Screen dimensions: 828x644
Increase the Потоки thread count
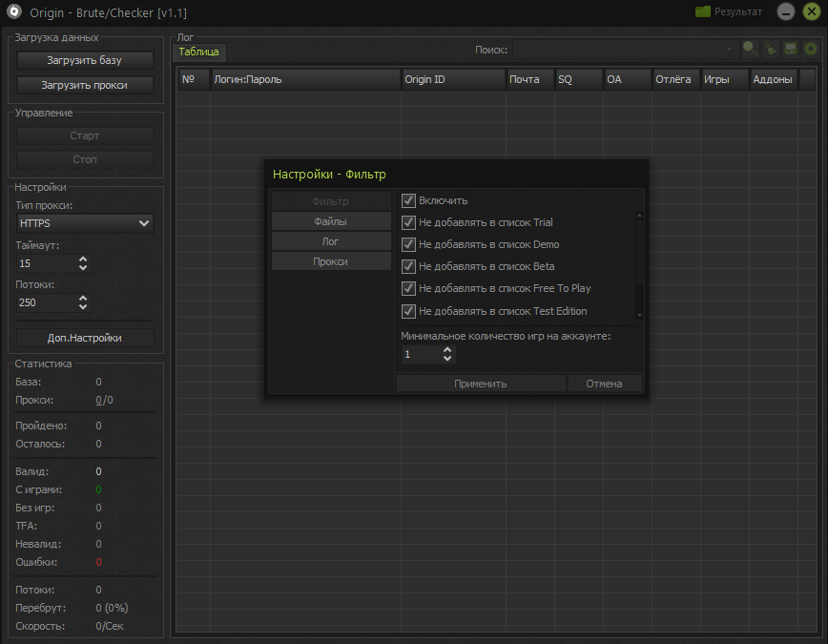[83, 299]
